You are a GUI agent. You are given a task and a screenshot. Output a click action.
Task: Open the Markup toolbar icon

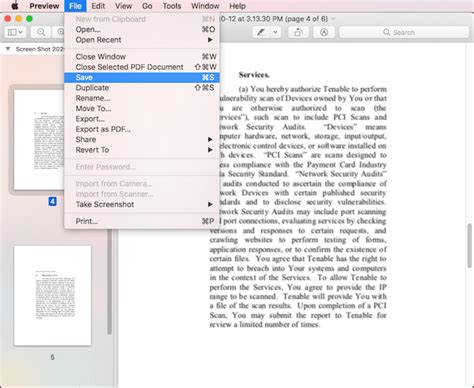(324, 32)
